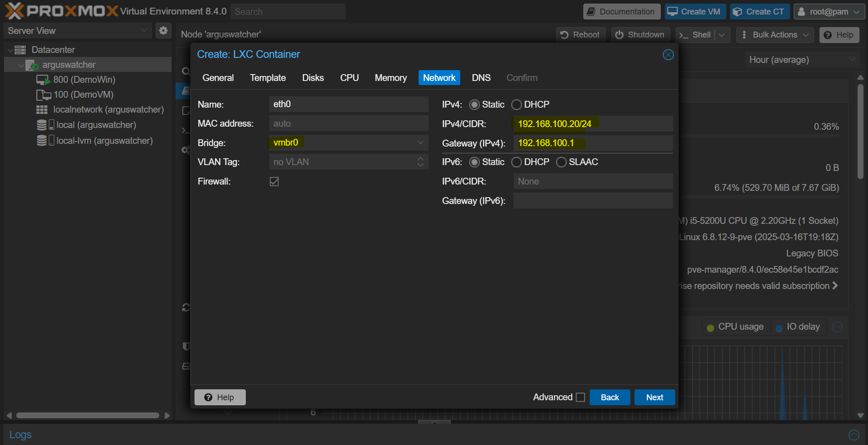
Task: Expand the enterprise repository subscription notice
Action: (x=835, y=286)
